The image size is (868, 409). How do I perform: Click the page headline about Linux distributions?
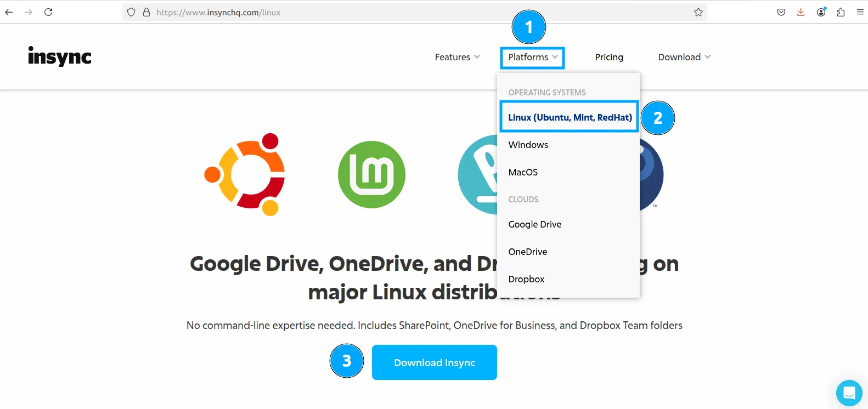tap(434, 278)
